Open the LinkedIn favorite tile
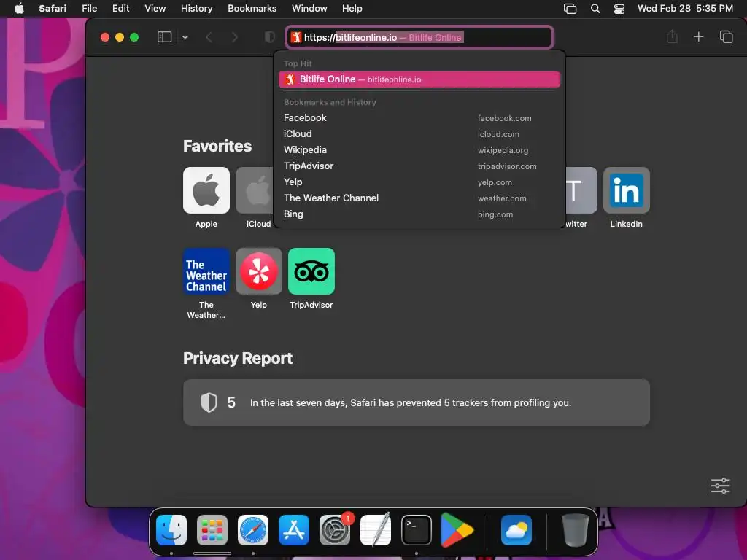The height and width of the screenshot is (560, 747). [x=627, y=190]
